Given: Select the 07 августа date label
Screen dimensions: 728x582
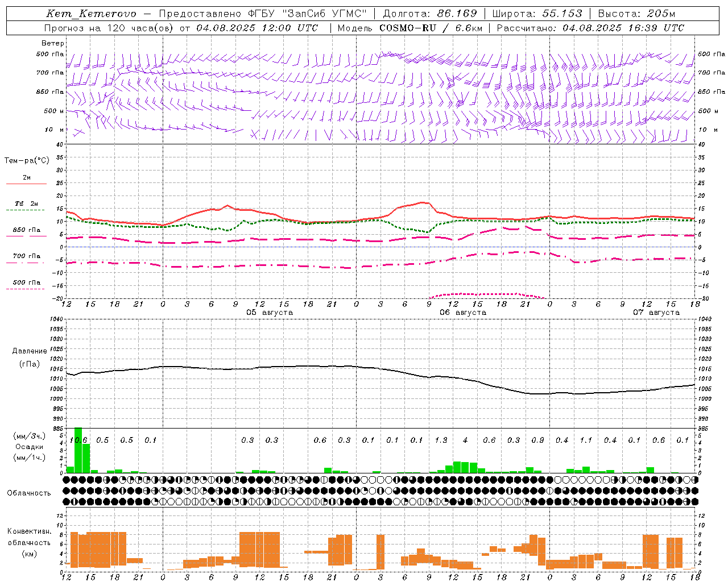Looking at the screenshot, I should pos(656,313).
